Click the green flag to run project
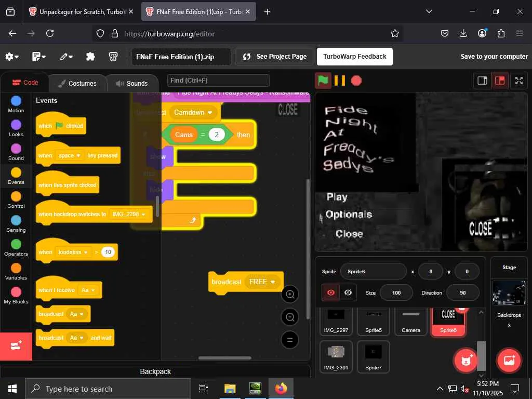This screenshot has width=532, height=399. [323, 81]
